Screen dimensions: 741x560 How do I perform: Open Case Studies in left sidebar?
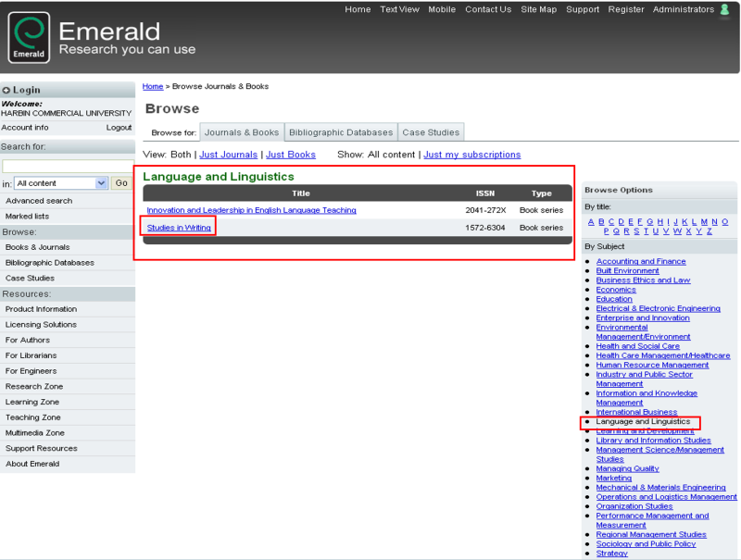(30, 278)
